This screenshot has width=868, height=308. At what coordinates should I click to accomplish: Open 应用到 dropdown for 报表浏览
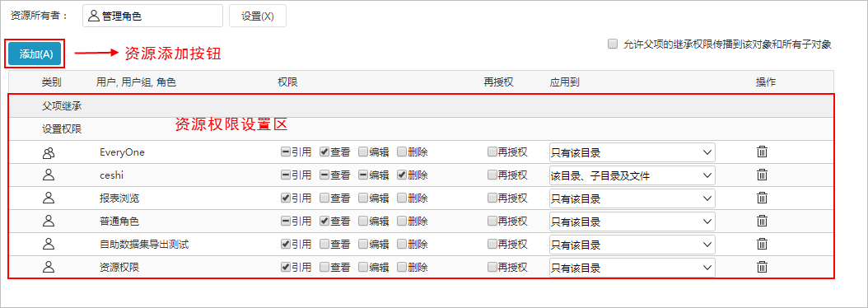(x=632, y=198)
